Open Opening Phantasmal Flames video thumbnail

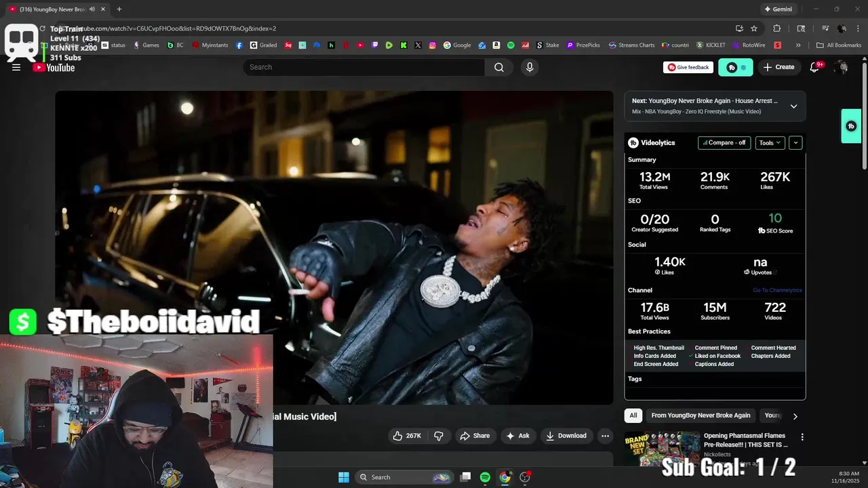click(x=663, y=449)
